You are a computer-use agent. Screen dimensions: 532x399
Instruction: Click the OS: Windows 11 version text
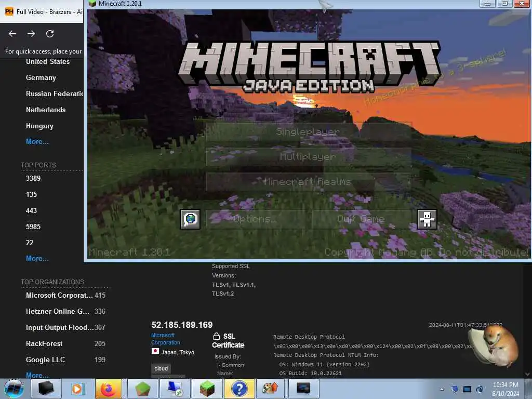(x=324, y=364)
